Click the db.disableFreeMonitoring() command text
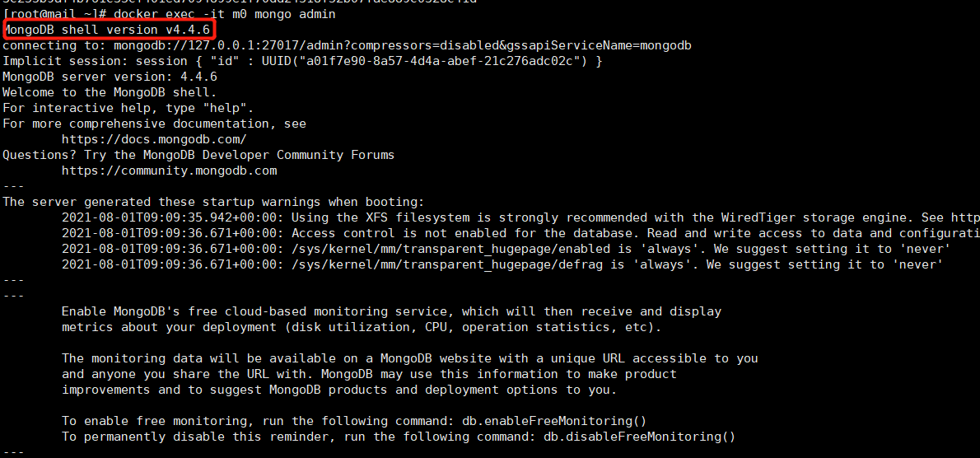Viewport: 980px width, 458px height. [x=639, y=437]
